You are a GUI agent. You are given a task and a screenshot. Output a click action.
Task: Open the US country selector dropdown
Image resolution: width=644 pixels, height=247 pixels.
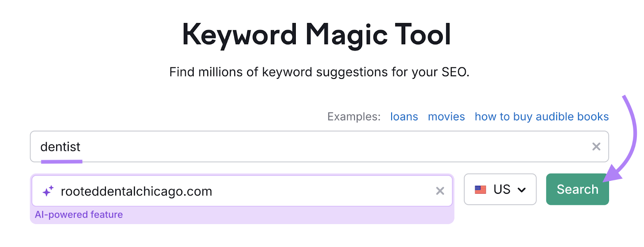pyautogui.click(x=500, y=189)
